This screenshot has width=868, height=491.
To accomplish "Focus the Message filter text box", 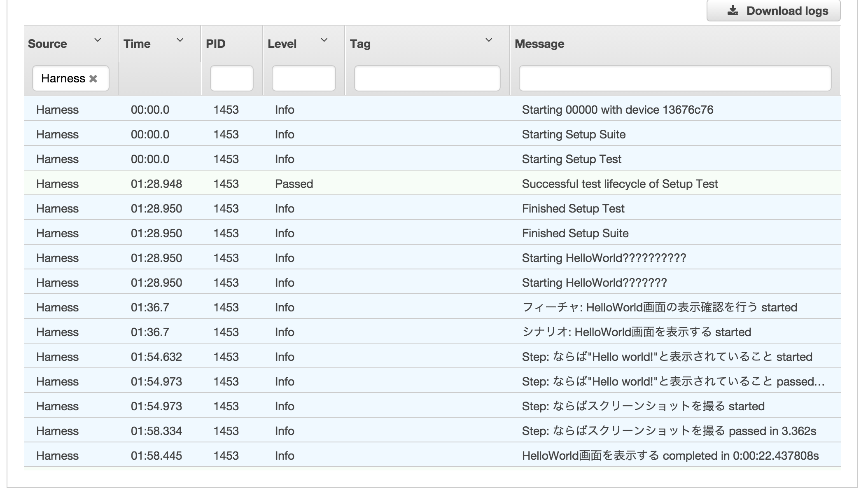I will [x=674, y=78].
